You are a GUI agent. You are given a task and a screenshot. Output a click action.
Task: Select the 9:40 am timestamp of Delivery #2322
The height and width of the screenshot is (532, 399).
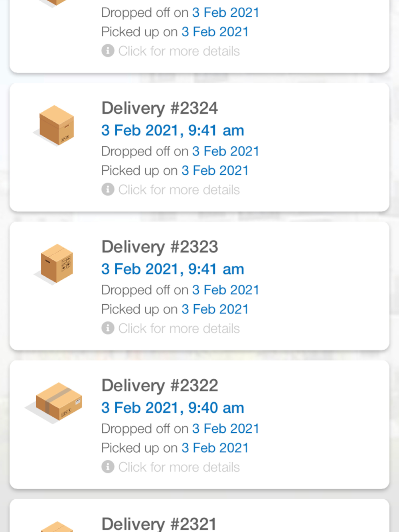pyautogui.click(x=173, y=408)
